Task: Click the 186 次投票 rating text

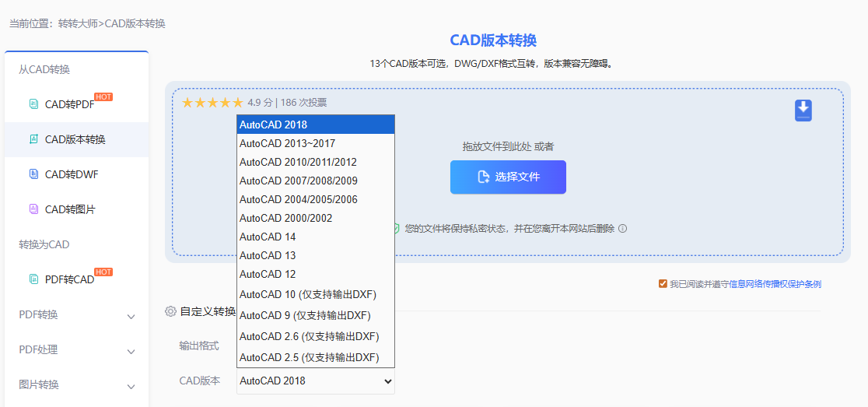Action: [x=303, y=103]
